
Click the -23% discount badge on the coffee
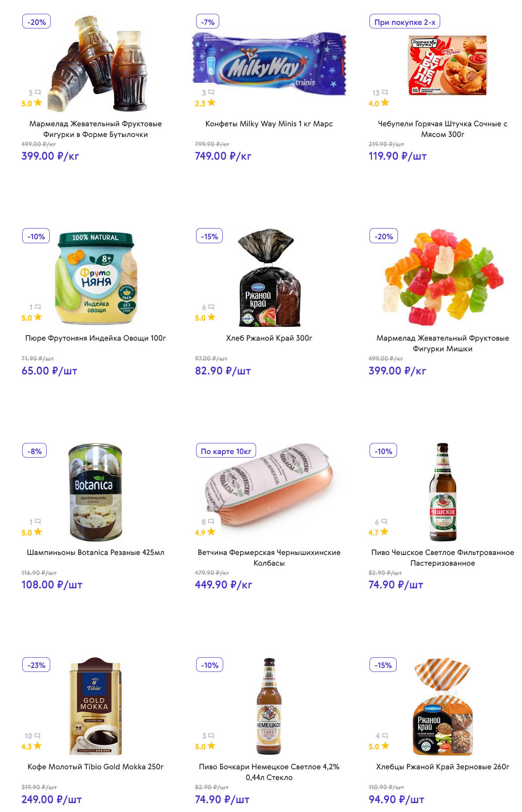[x=36, y=665]
